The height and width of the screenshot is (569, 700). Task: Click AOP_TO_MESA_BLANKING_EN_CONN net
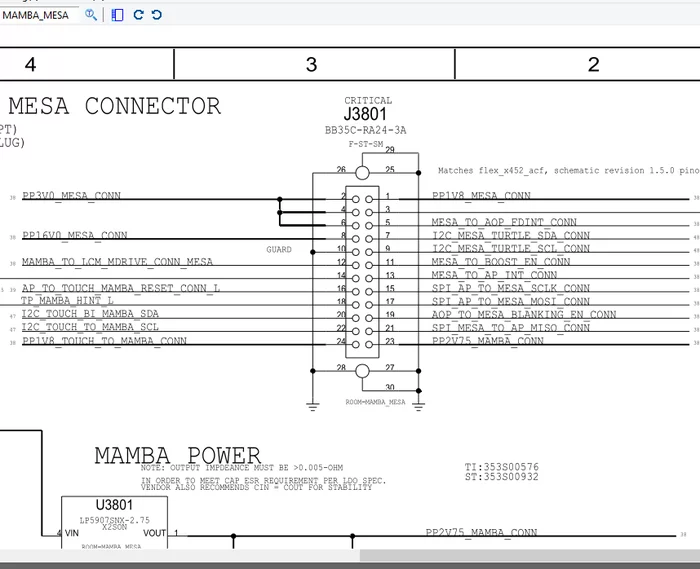pyautogui.click(x=524, y=314)
